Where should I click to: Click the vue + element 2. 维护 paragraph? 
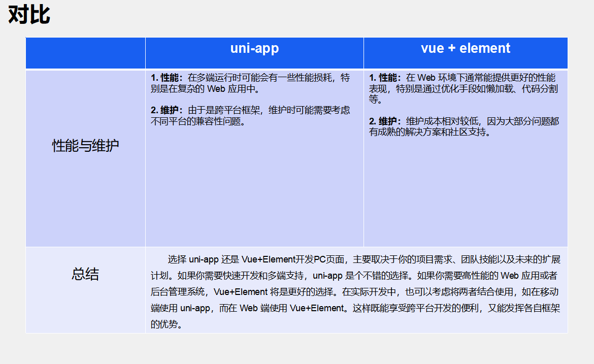click(464, 126)
